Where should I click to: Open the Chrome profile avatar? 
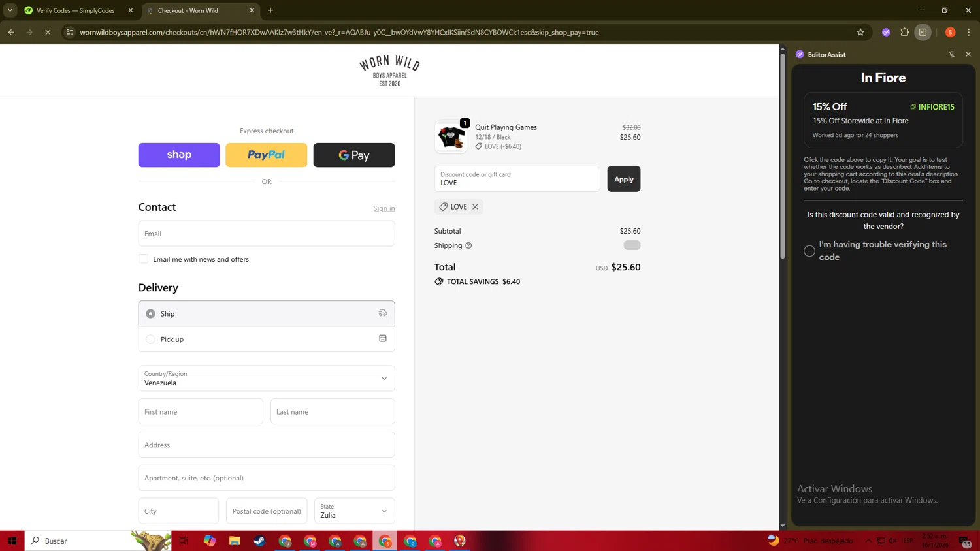tap(950, 32)
